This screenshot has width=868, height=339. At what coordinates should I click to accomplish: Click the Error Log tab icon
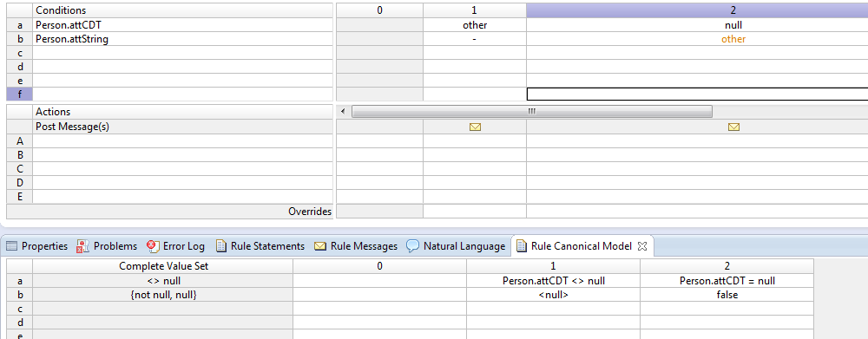154,246
